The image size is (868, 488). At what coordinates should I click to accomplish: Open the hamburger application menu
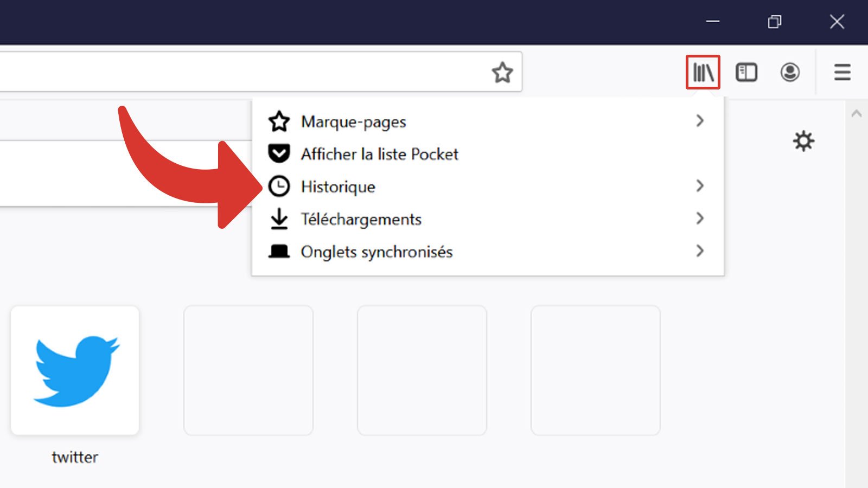[841, 72]
